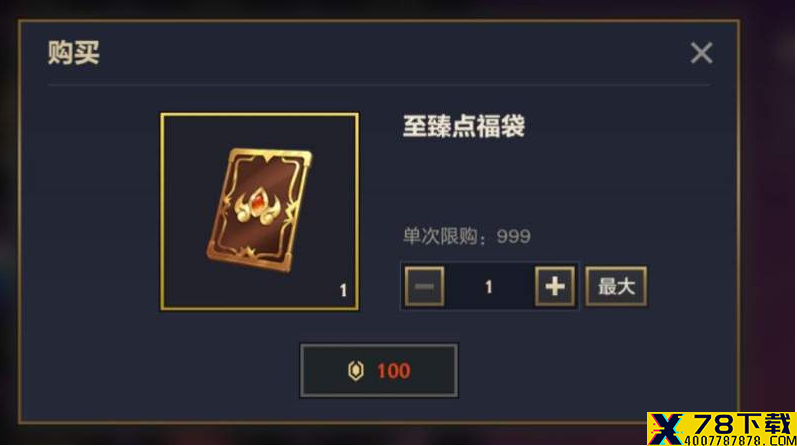
Task: Increase quantity with the plus button
Action: pyautogui.click(x=555, y=286)
